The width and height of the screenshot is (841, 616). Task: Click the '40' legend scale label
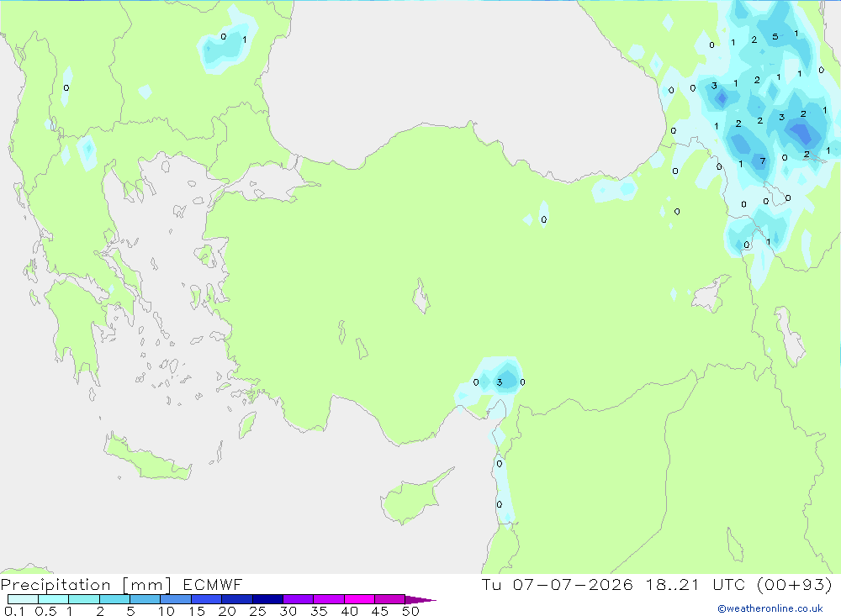coord(350,611)
